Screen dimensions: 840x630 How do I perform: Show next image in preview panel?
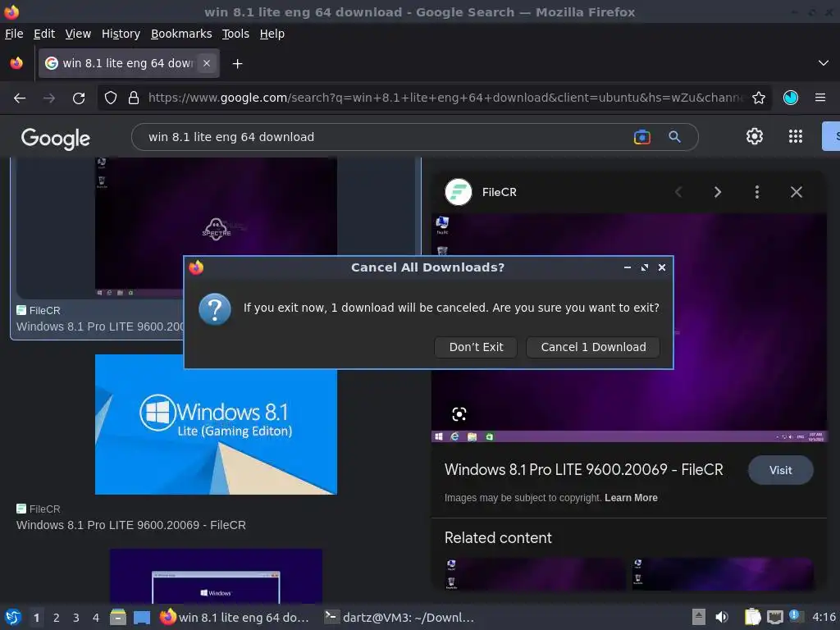pos(717,192)
